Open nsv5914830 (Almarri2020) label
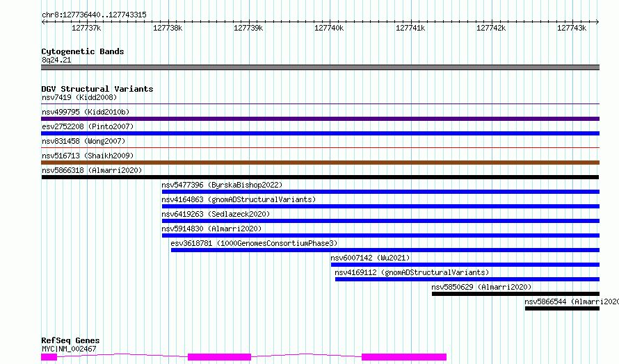The image size is (619, 364). point(211,229)
